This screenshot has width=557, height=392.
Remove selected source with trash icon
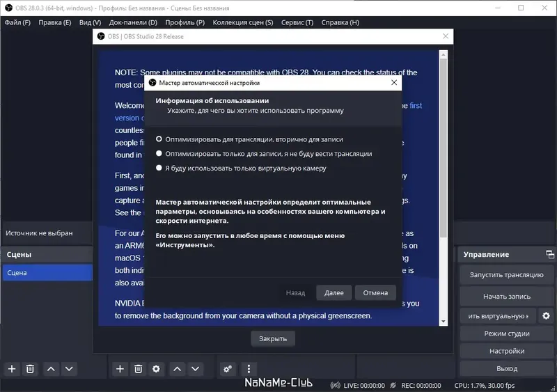pyautogui.click(x=138, y=369)
